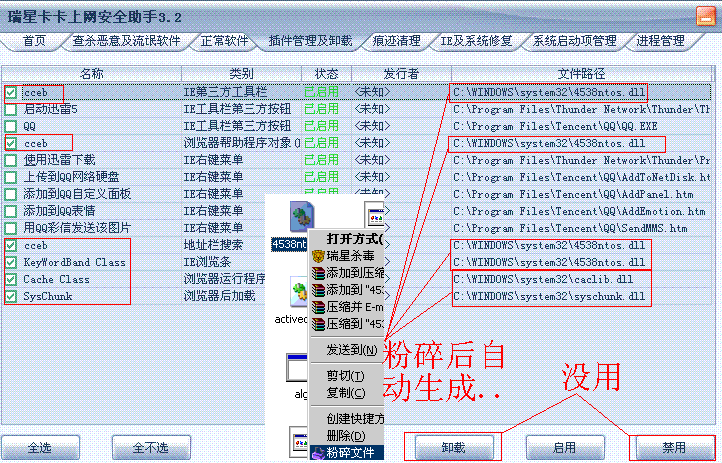Switch to 系统启动项管理 tab
The height and width of the screenshot is (463, 722).
pos(575,41)
